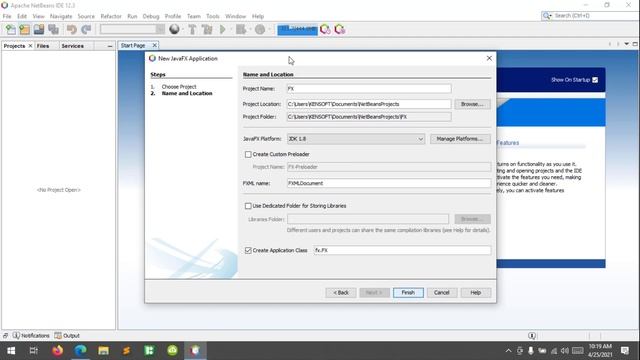Image resolution: width=640 pixels, height=360 pixels.
Task: Click the Redo toolbar icon
Action: (x=86, y=29)
